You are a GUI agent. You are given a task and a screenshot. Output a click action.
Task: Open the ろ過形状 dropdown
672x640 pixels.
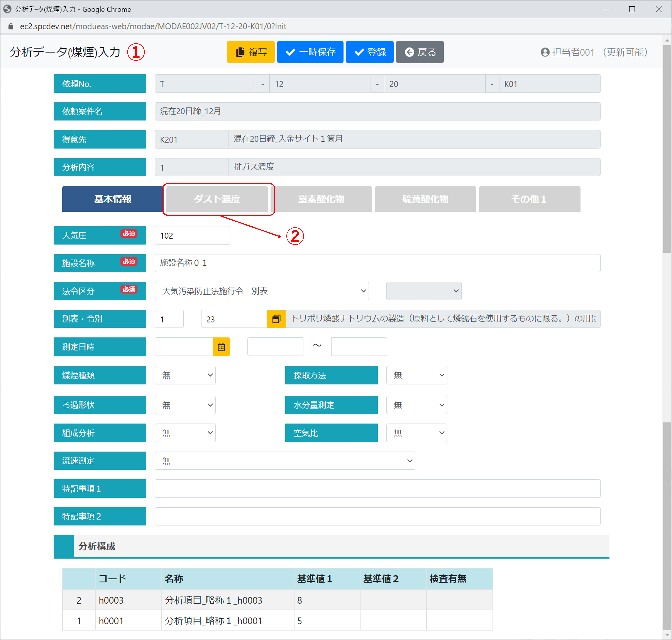(x=185, y=405)
